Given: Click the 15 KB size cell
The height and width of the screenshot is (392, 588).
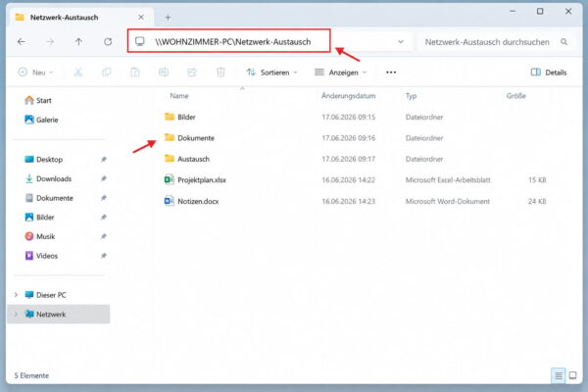Looking at the screenshot, I should tap(537, 180).
